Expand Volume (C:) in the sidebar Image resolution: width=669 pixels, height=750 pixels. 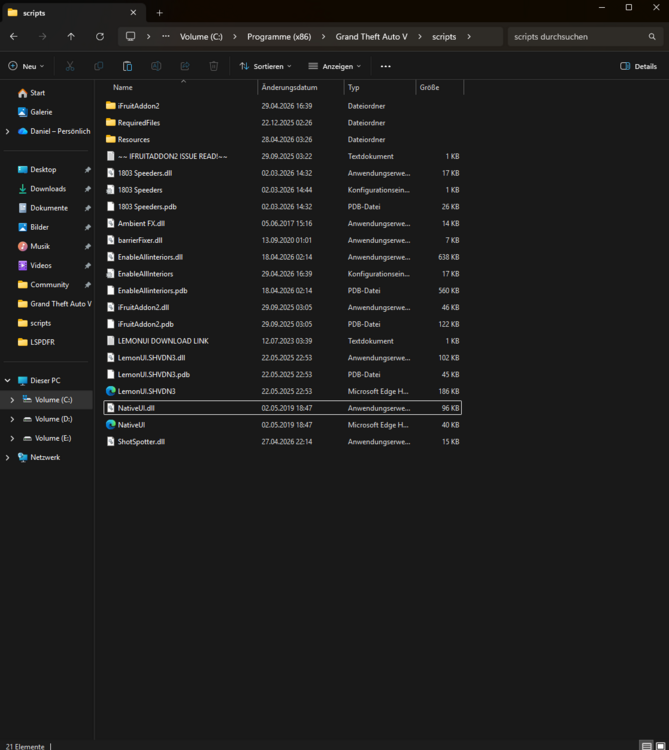[12, 399]
